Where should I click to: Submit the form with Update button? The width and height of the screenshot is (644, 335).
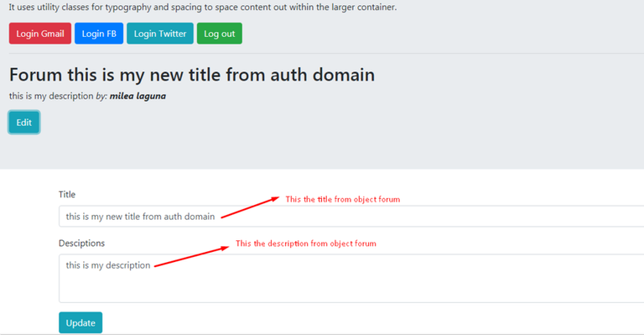coord(80,322)
